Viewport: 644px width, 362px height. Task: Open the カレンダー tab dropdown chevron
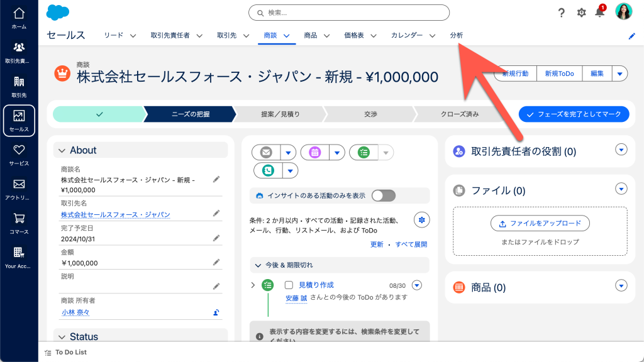433,36
